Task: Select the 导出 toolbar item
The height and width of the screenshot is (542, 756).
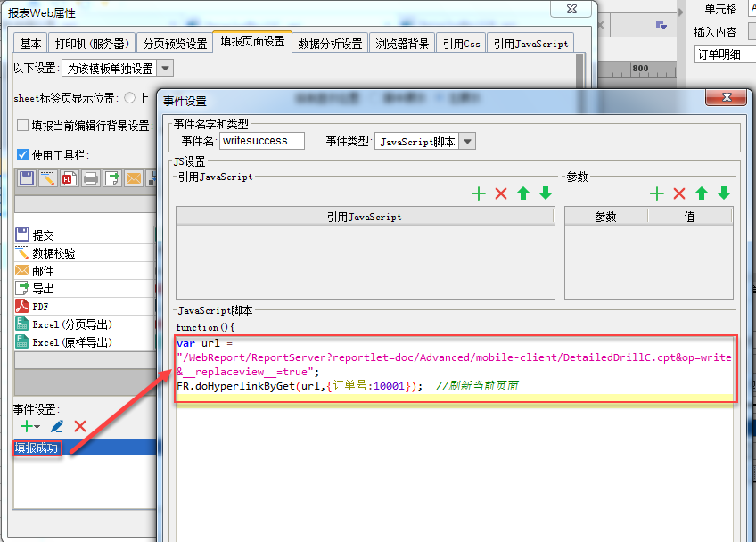Action: click(x=85, y=288)
